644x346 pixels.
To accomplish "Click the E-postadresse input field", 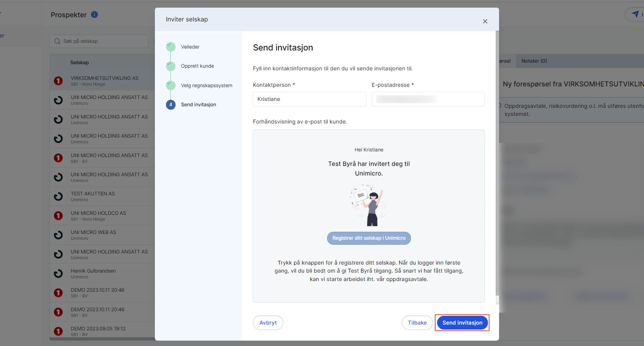I will 428,99.
